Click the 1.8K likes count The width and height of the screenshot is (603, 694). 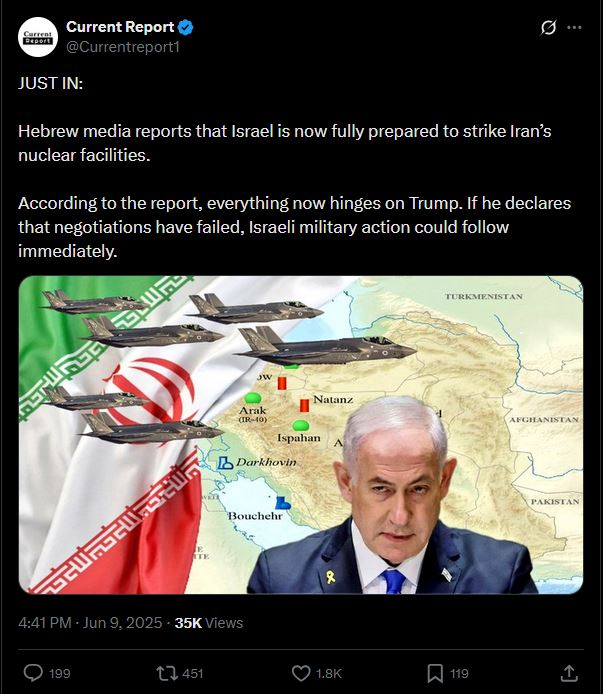tap(329, 674)
